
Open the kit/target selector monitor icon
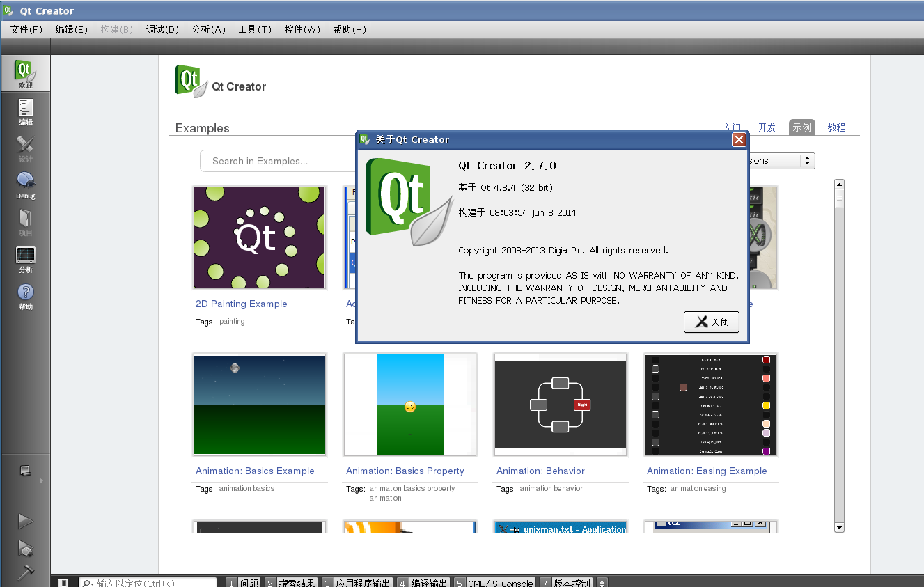coord(25,471)
